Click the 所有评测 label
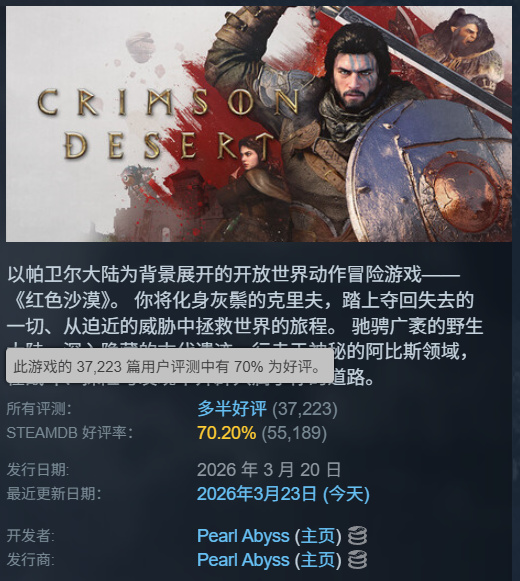Screen dimensions: 520x581 [39, 409]
